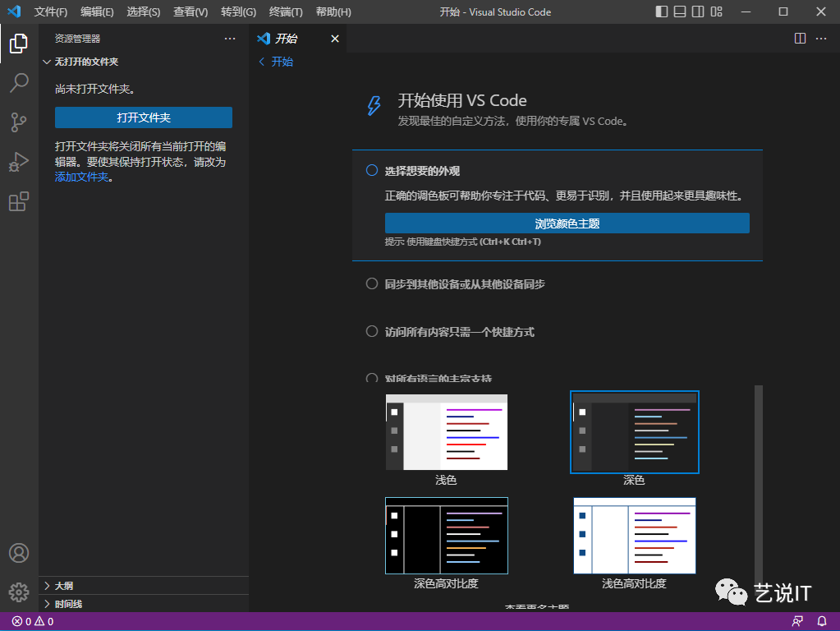Open the Search view icon

coord(19,83)
